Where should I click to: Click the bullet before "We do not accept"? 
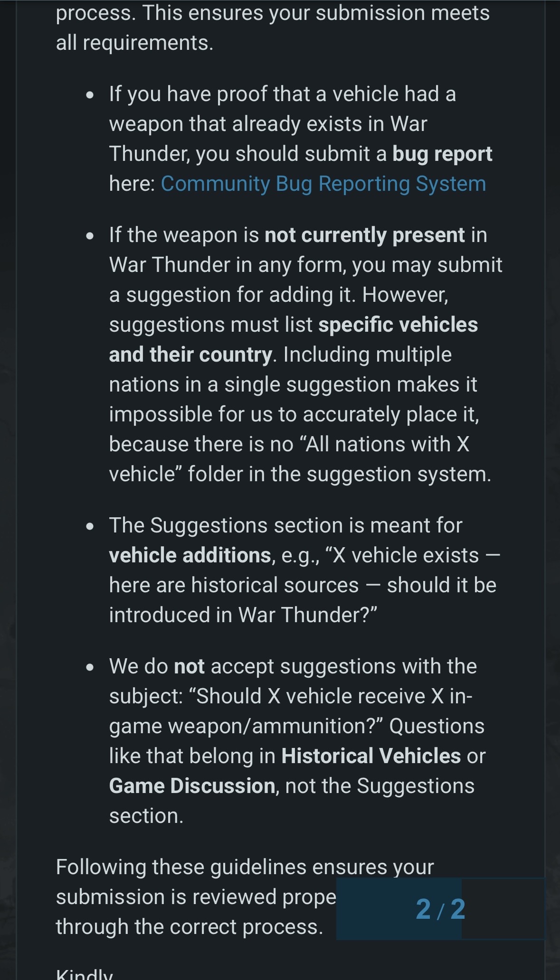pyautogui.click(x=90, y=667)
